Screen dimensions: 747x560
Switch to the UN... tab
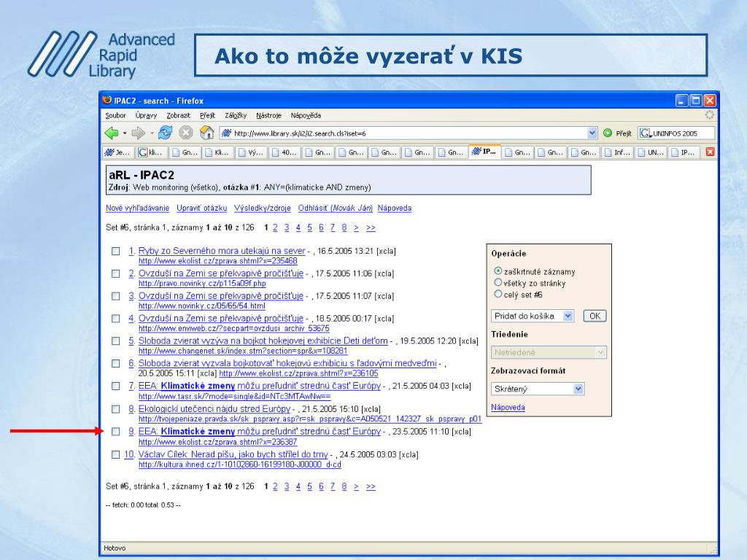650,152
